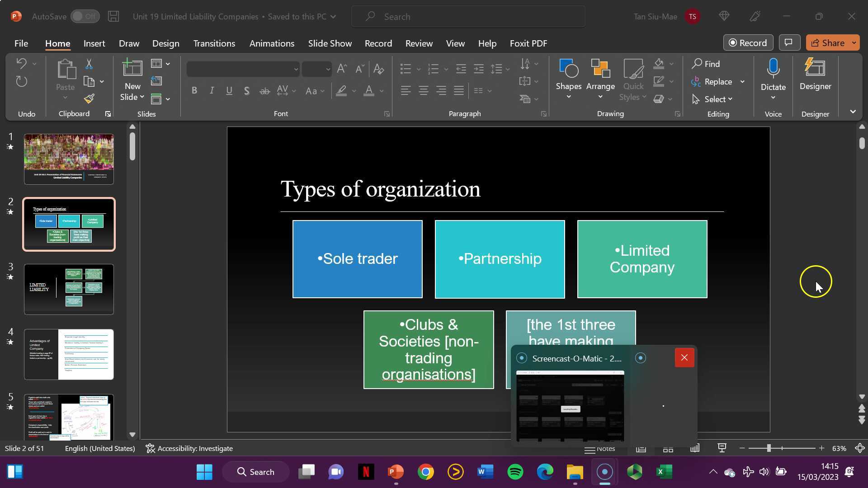The width and height of the screenshot is (868, 488).
Task: Click the Bullets list icon
Action: point(406,69)
